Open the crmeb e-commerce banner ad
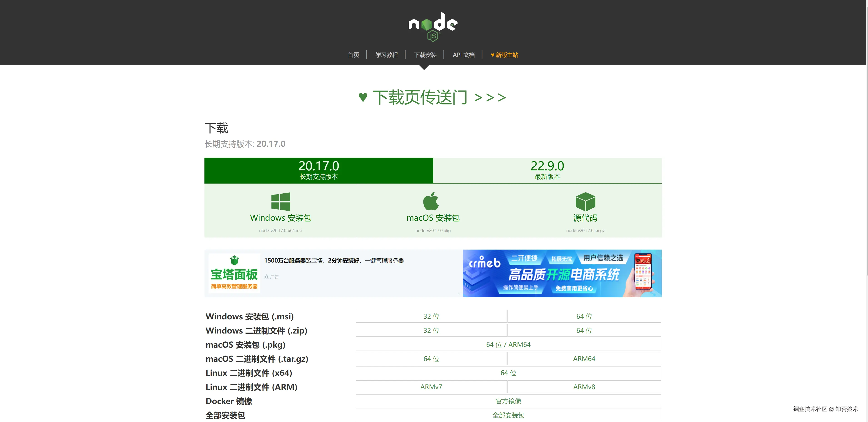 click(x=562, y=273)
